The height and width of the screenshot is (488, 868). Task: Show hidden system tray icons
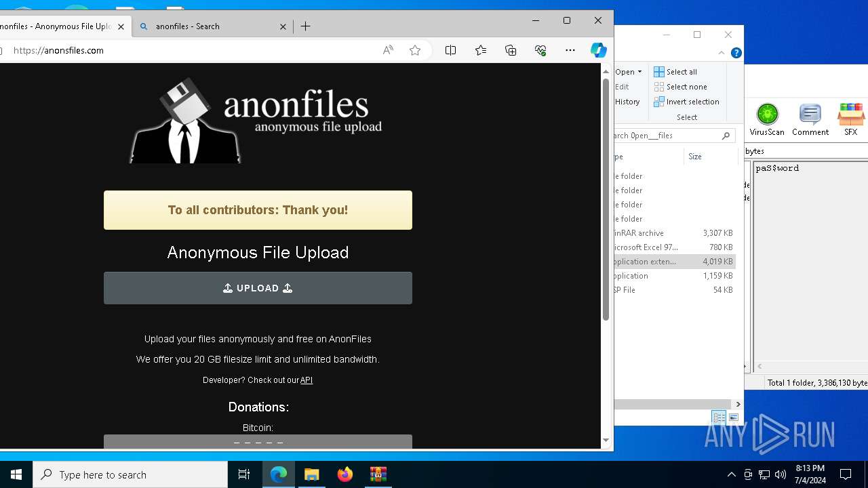[731, 474]
